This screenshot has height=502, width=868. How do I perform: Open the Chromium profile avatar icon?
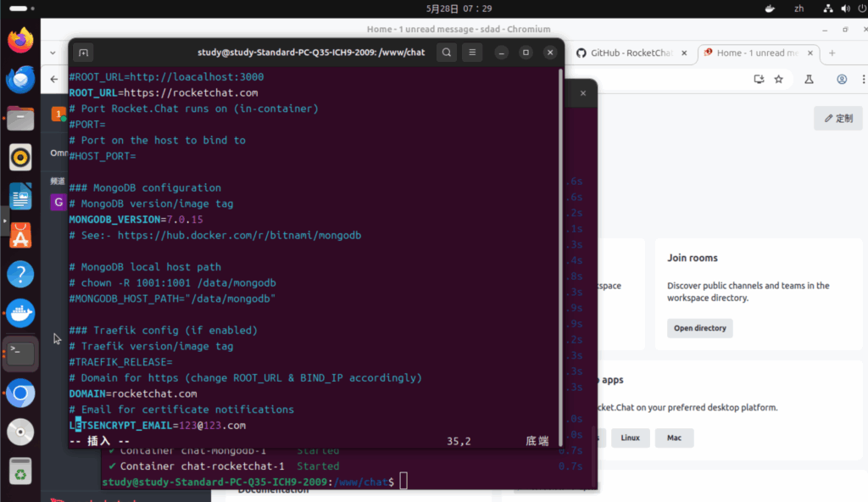842,79
